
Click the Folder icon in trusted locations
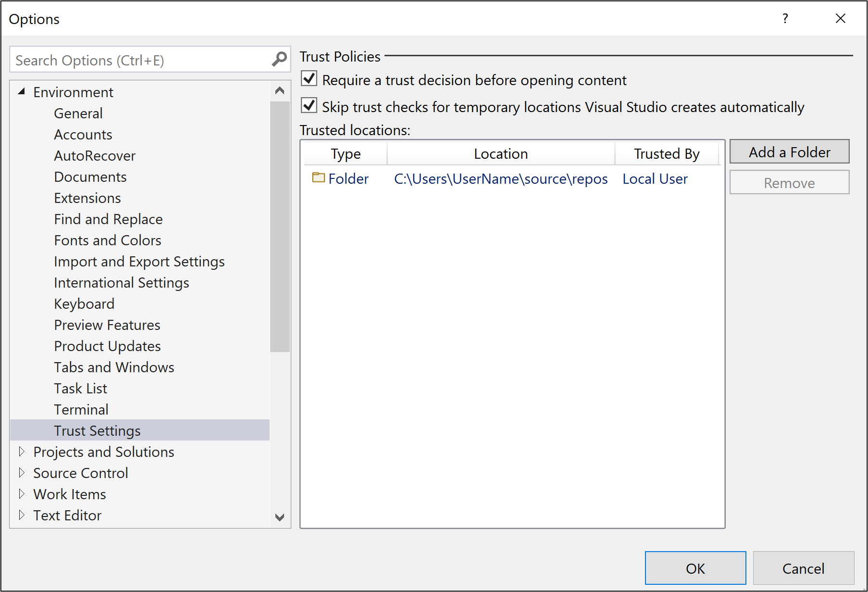tap(318, 178)
